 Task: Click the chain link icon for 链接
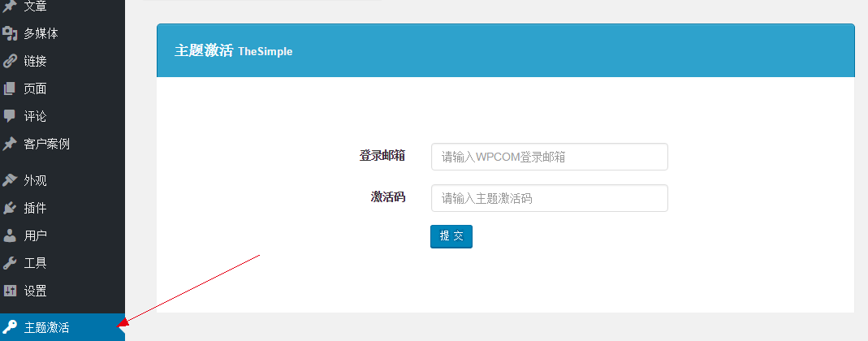(x=10, y=61)
